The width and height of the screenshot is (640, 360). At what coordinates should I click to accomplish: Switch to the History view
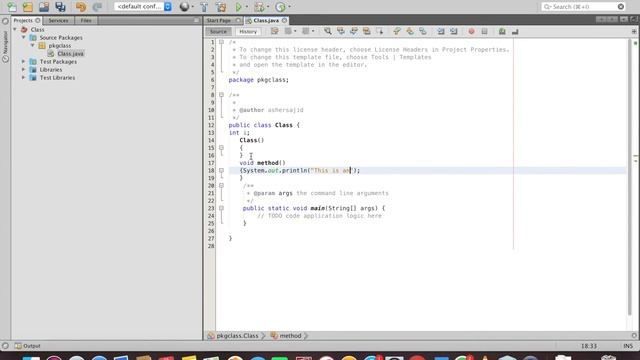pos(248,31)
